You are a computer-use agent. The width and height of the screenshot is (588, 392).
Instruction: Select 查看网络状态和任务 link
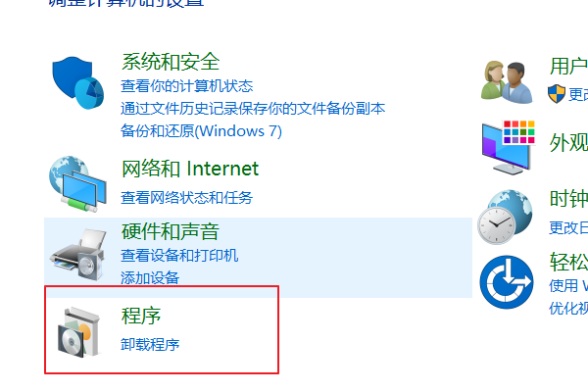[187, 198]
